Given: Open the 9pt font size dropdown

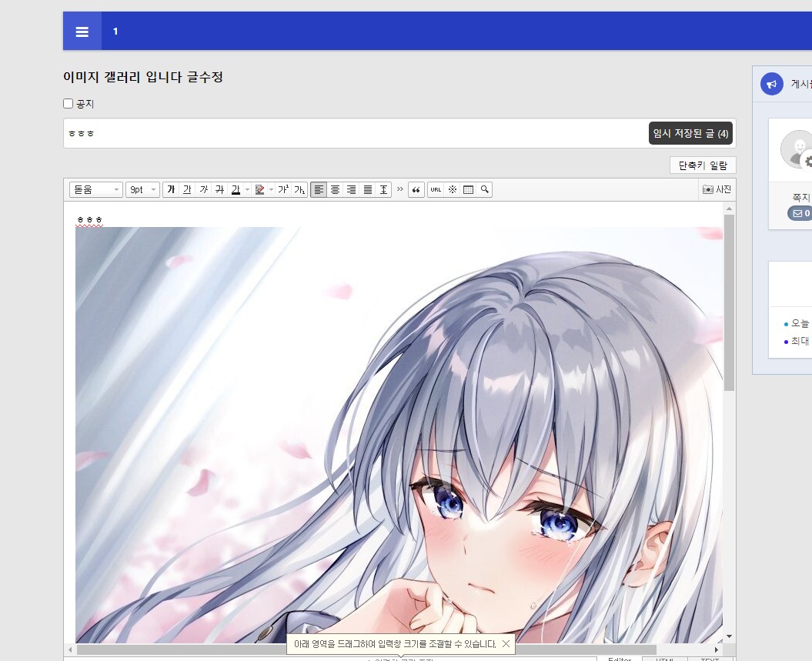Looking at the screenshot, I should tap(142, 189).
